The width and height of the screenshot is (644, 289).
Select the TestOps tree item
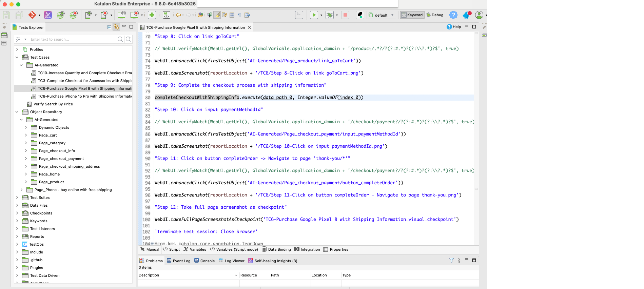point(33,244)
